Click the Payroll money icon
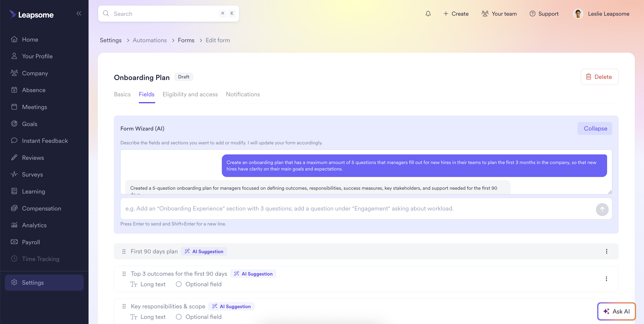 [14, 242]
